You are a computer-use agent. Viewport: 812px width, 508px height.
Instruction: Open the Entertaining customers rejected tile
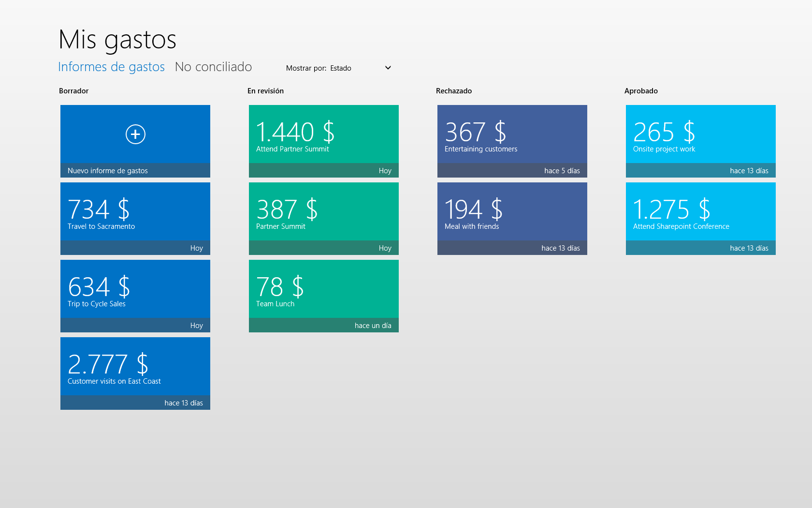512,141
